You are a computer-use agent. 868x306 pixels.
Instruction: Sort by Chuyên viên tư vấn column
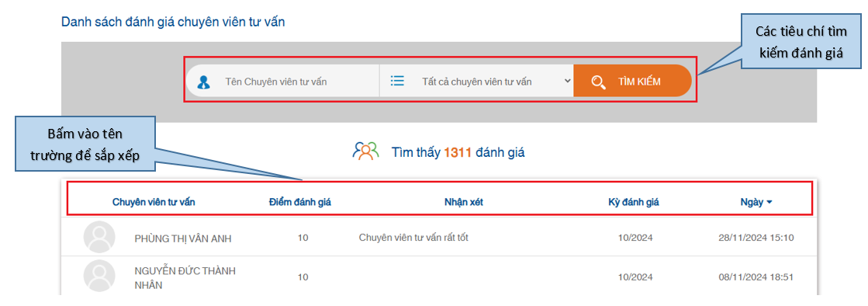[x=154, y=202]
